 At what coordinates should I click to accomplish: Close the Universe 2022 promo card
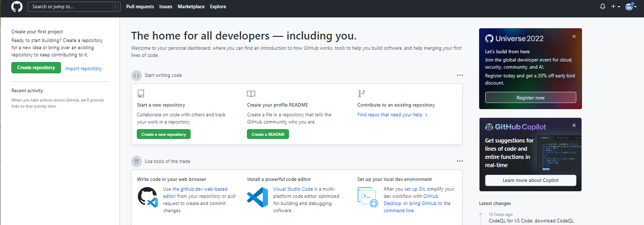574,36
